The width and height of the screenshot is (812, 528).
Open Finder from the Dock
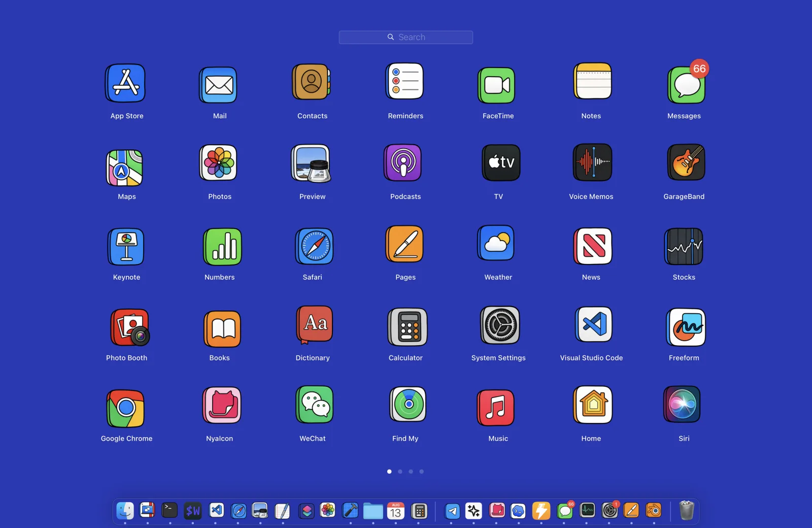pos(125,511)
